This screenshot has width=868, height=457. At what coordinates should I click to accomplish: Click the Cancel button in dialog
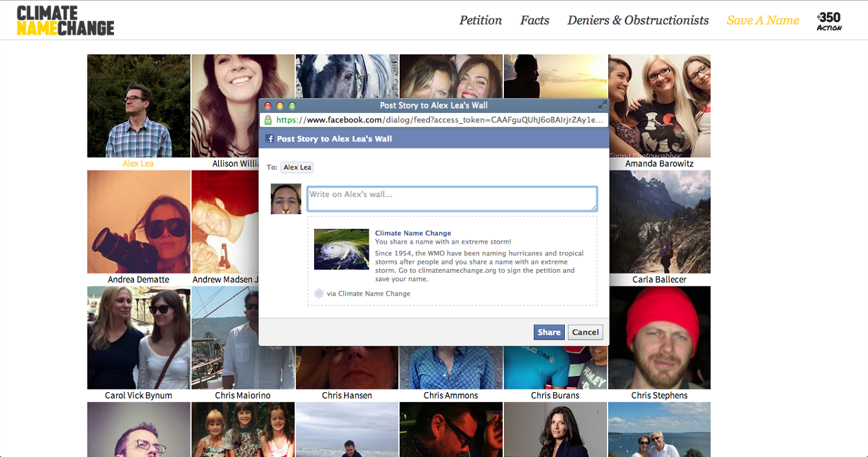point(586,332)
